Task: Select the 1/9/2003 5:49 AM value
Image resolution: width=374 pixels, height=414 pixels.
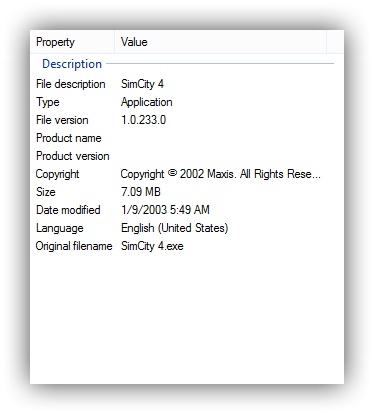Action: click(x=165, y=210)
